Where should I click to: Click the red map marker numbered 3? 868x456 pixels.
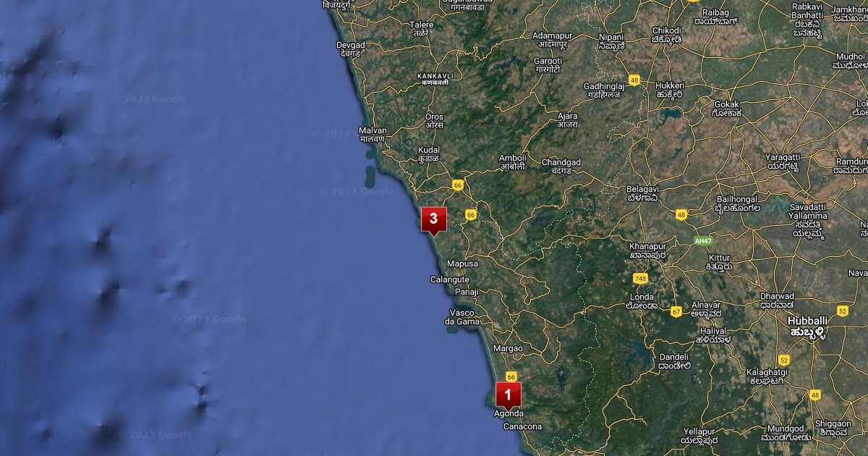click(x=433, y=220)
